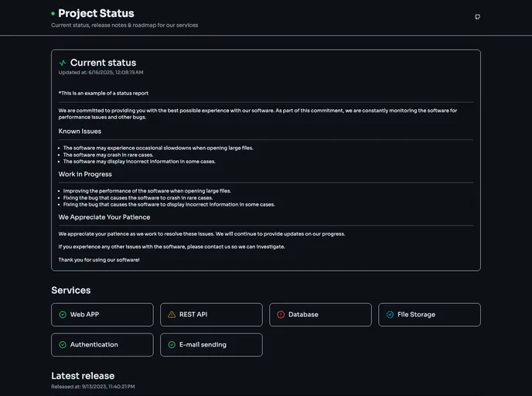Click the red alert icon on Database
Screen dimensions: 532x396
(x=281, y=315)
